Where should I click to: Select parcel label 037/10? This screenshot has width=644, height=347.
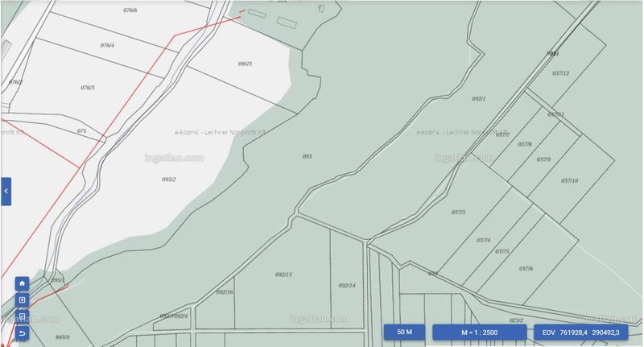click(x=569, y=180)
